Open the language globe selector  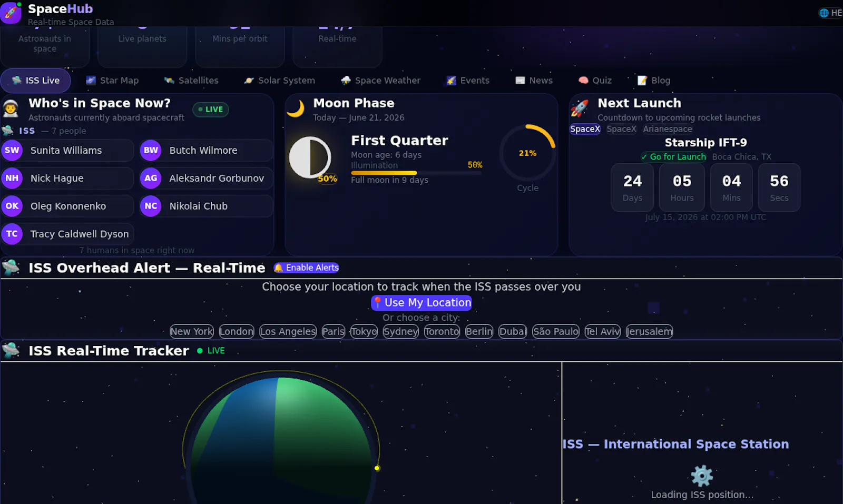(x=831, y=13)
